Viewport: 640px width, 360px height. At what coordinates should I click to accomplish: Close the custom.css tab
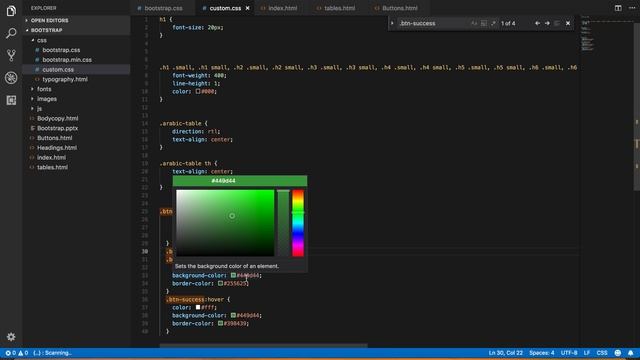247,8
